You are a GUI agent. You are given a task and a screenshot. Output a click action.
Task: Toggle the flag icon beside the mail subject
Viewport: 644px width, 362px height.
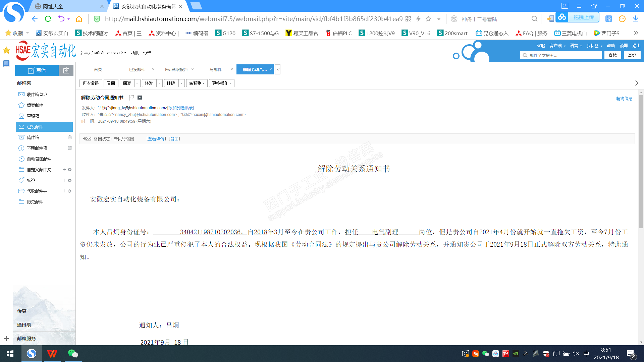tap(131, 98)
